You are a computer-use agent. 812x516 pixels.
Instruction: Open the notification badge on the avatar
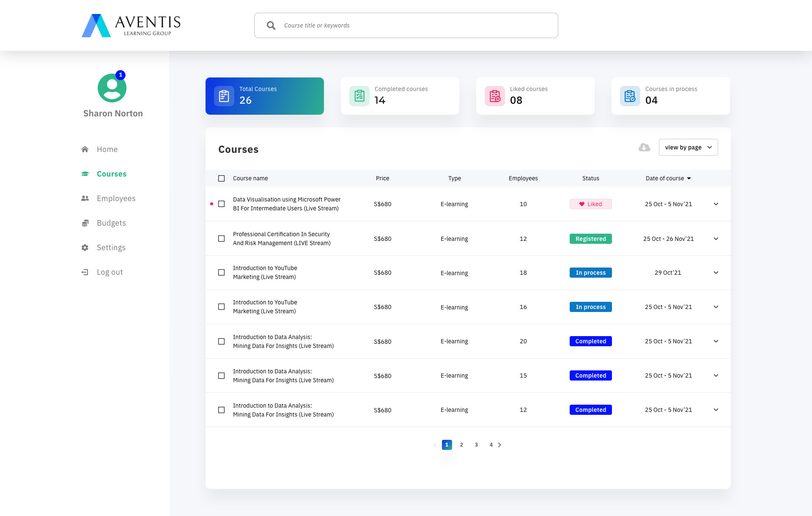121,75
